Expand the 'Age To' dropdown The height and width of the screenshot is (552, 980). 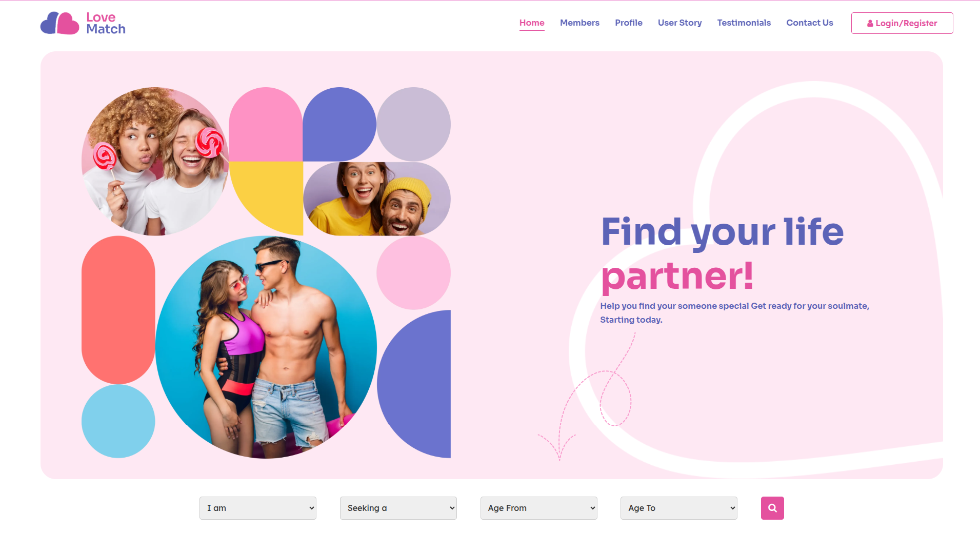point(678,508)
